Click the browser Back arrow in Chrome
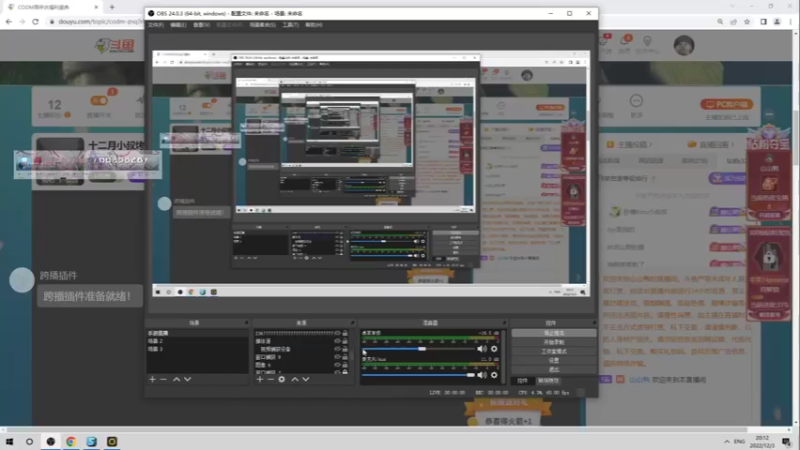This screenshot has width=800, height=450. 9,21
